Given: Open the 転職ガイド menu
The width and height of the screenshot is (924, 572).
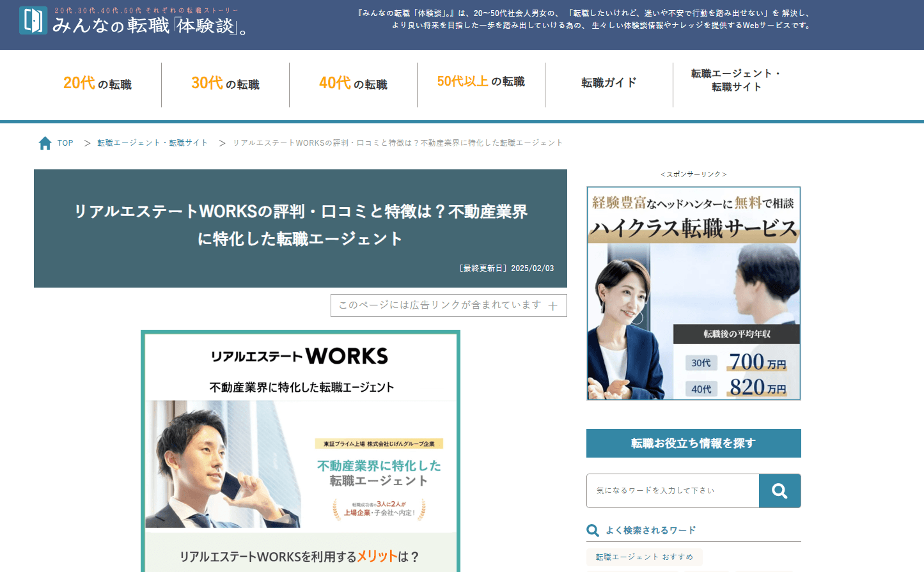Looking at the screenshot, I should pyautogui.click(x=609, y=82).
